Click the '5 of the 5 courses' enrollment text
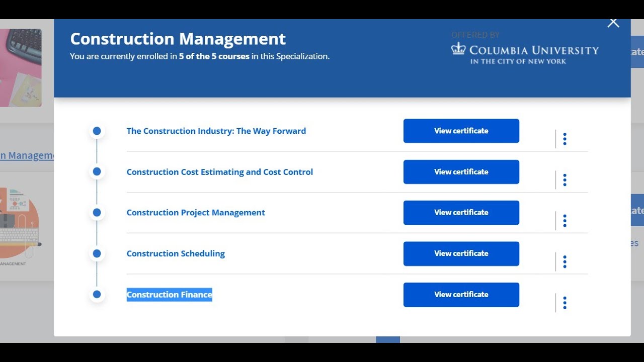 [214, 56]
